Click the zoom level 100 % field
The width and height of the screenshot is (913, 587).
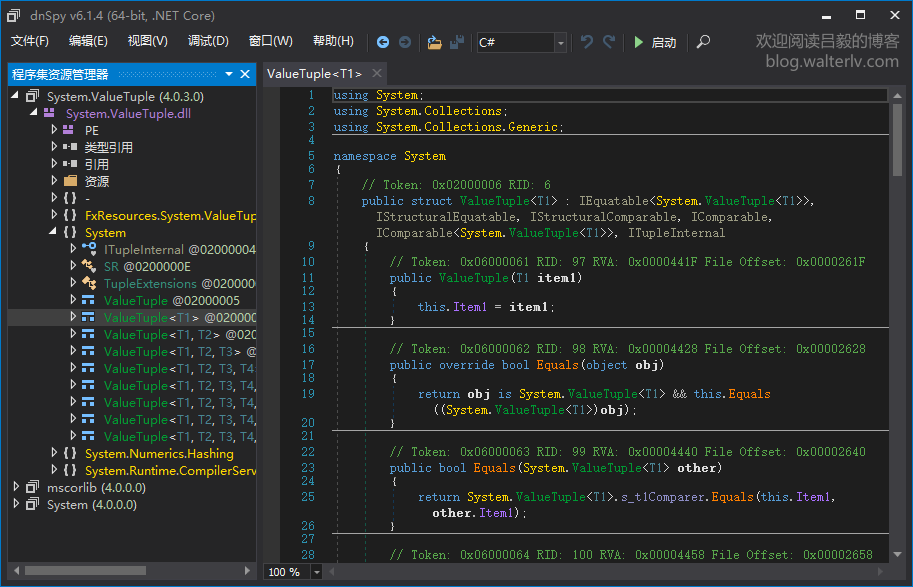coord(287,572)
